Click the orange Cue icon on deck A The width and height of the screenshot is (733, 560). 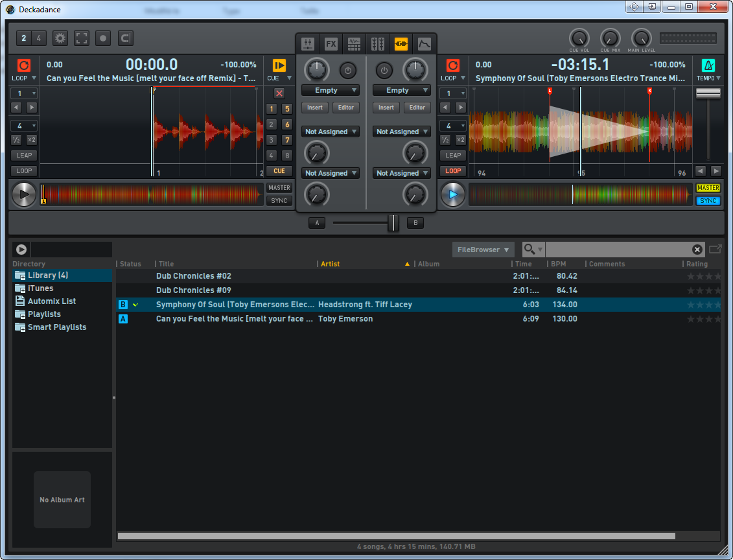click(279, 65)
